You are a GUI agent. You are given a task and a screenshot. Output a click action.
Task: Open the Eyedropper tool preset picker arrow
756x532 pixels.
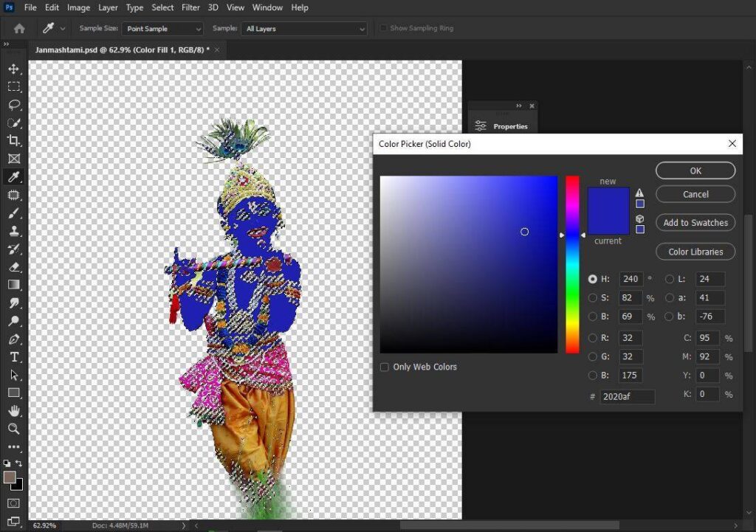[63, 29]
